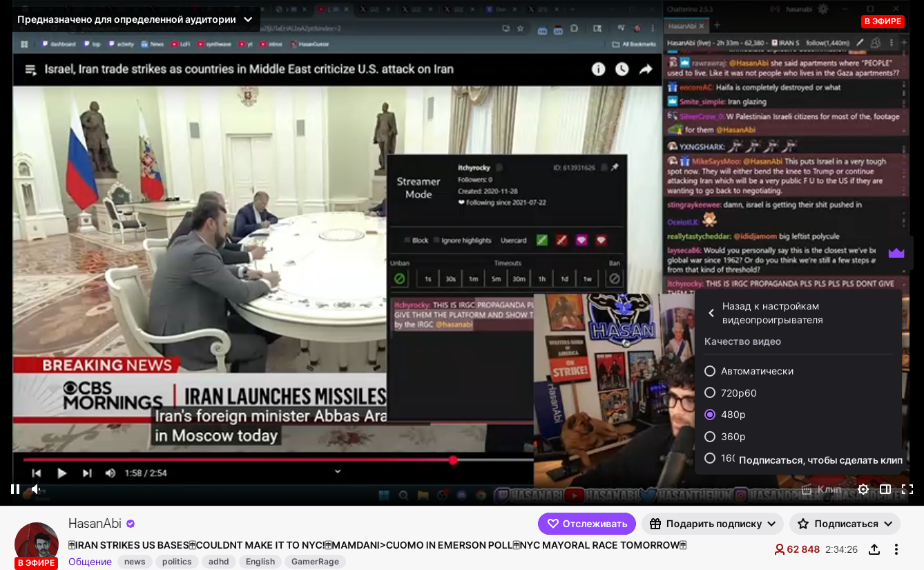Click the English tag
This screenshot has height=570, width=924.
(260, 562)
